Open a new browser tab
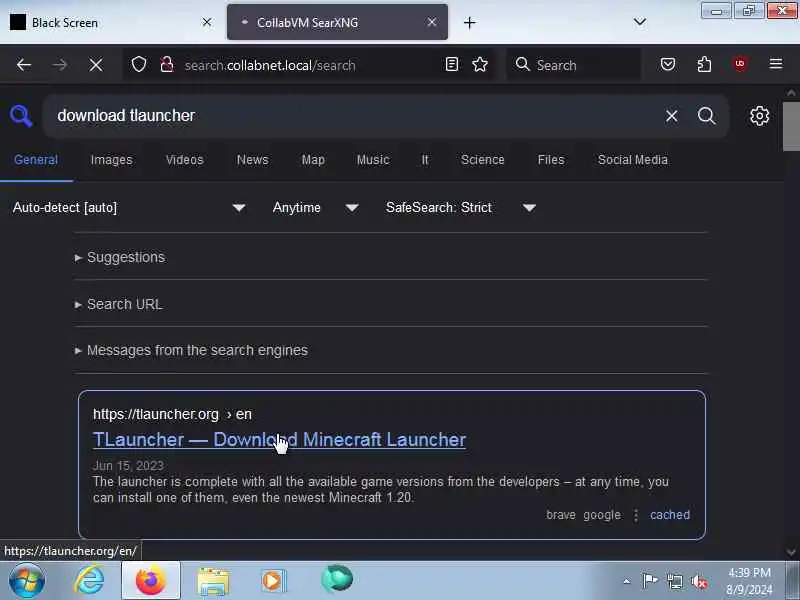The height and width of the screenshot is (600, 800). click(469, 22)
